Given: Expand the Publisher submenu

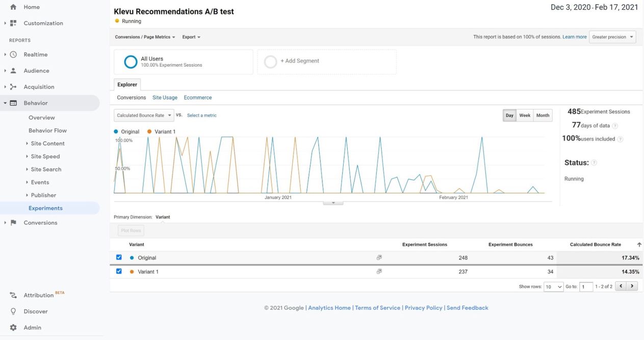Looking at the screenshot, I should (27, 195).
